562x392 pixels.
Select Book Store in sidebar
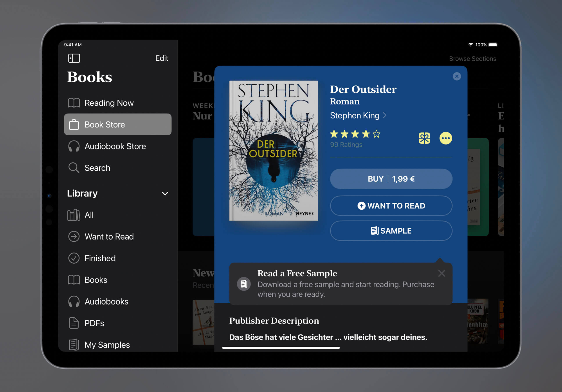(x=118, y=124)
